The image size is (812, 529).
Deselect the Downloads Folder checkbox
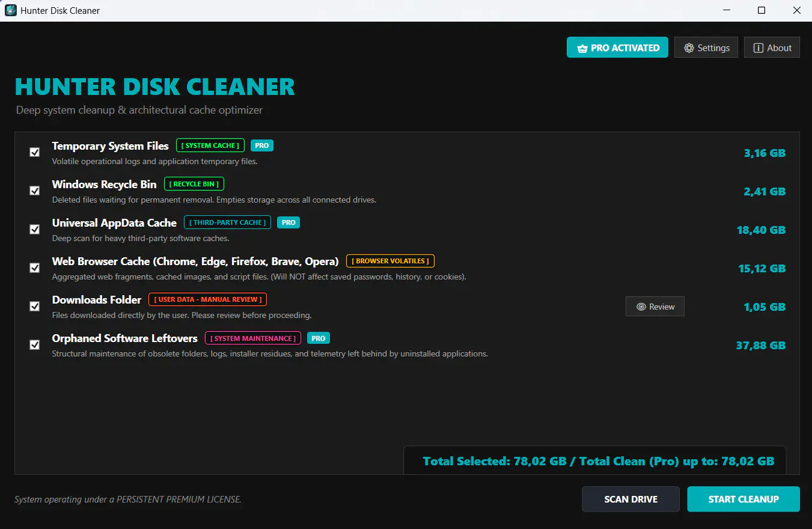pos(35,306)
